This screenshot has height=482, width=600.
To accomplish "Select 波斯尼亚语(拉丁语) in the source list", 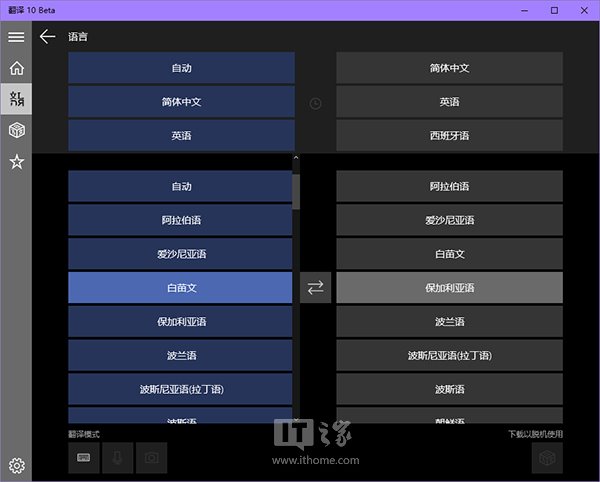I will tap(180, 389).
